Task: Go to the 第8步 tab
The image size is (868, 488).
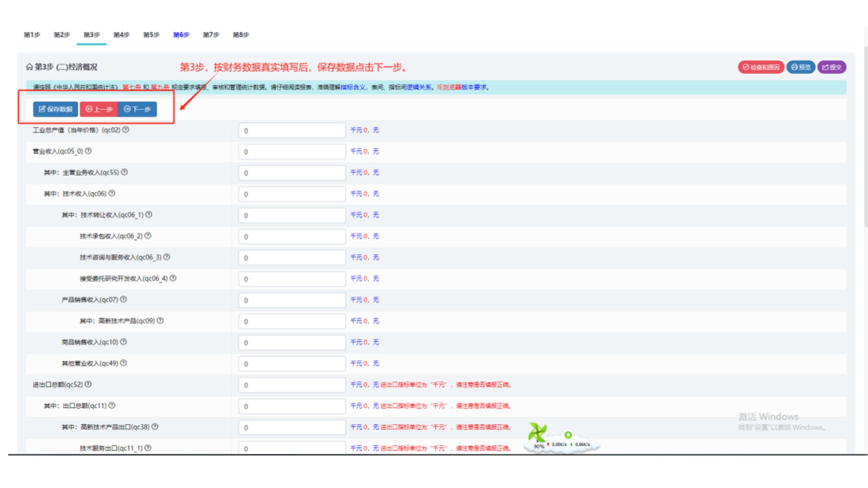Action: [x=241, y=35]
